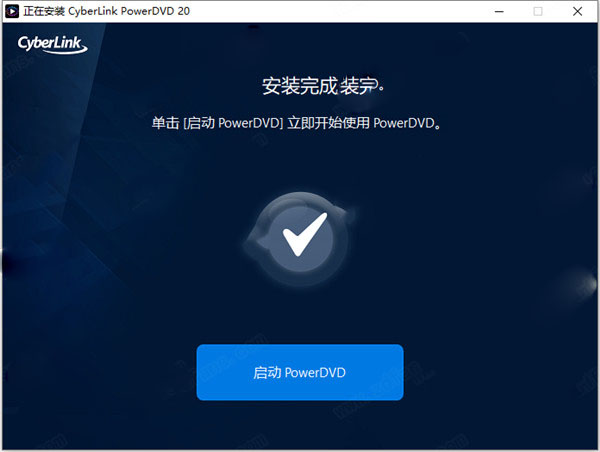Click the number 20 in window title
Viewport: 600px width, 452px height.
click(x=184, y=11)
